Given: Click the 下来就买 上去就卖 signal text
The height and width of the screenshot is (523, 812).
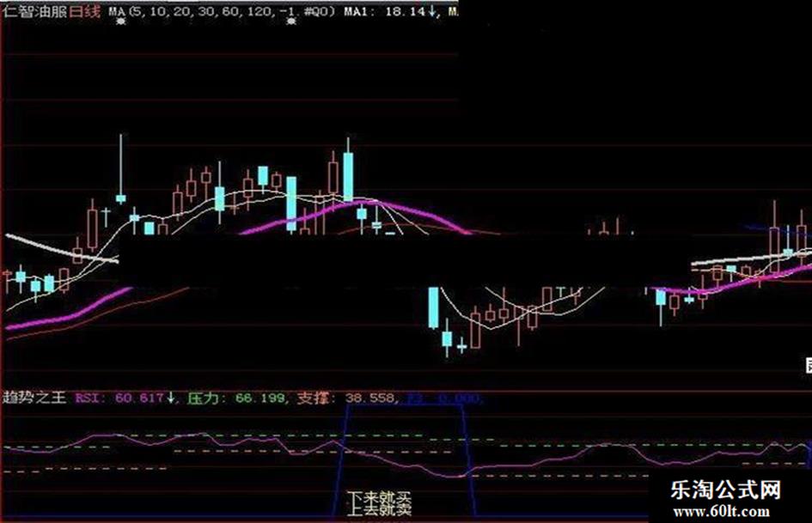Looking at the screenshot, I should (380, 504).
